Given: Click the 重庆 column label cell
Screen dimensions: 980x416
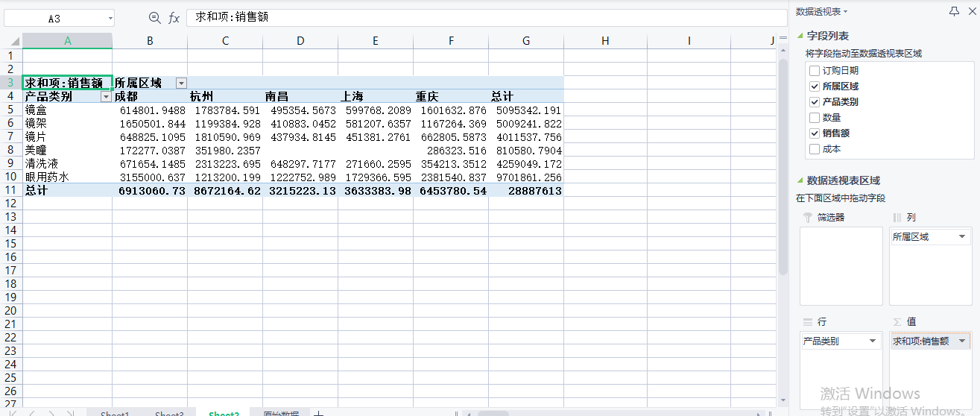Looking at the screenshot, I should coord(451,96).
